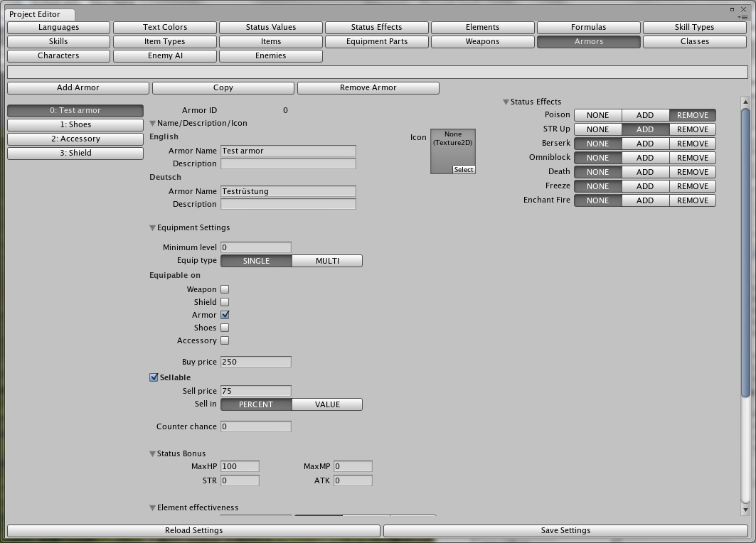Click the English Armor Name field

288,151
